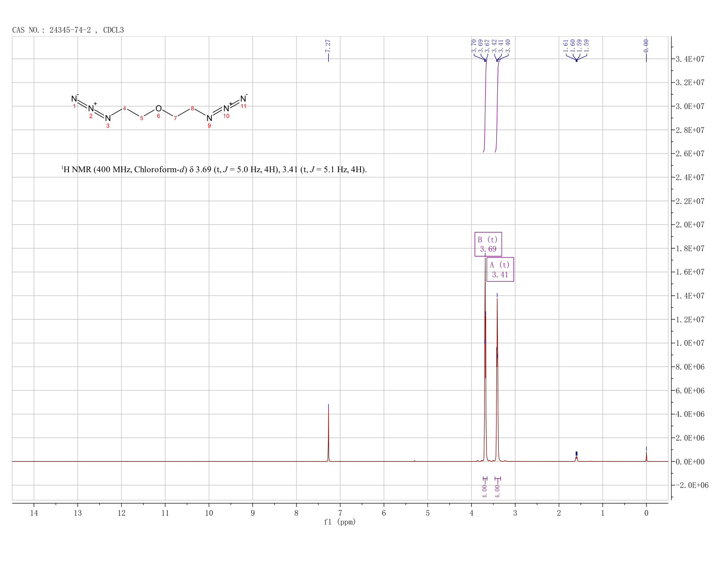Select the oxygen atom O labeled 6
Image resolution: width=728 pixels, height=563 pixels.
[x=158, y=109]
